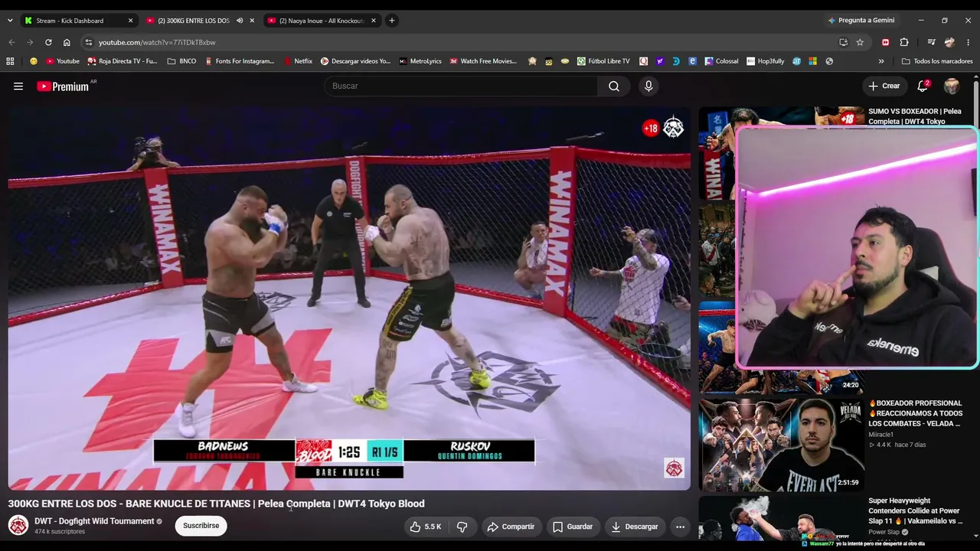Open Watch Free Movies bookmark
The width and height of the screenshot is (980, 551).
coord(483,61)
